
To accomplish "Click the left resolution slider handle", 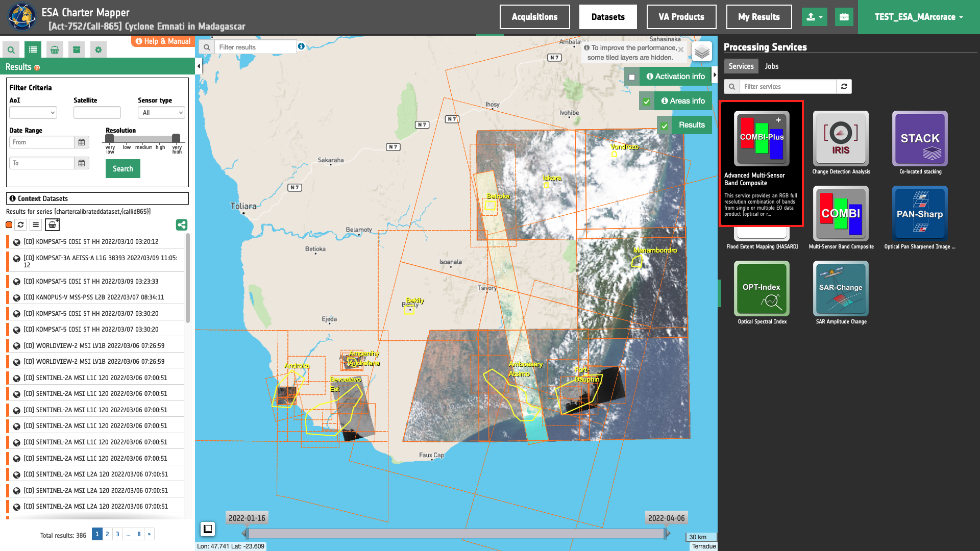I will pyautogui.click(x=110, y=138).
